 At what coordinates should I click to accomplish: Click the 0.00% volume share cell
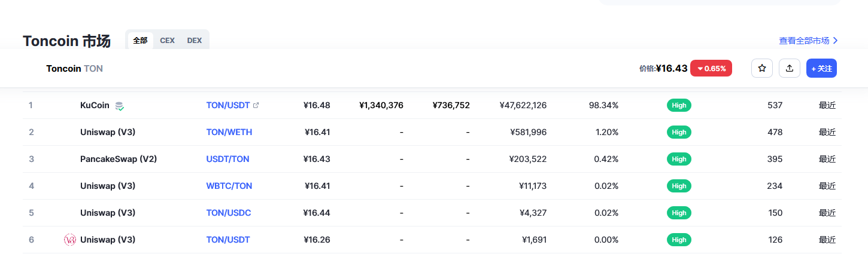pyautogui.click(x=606, y=240)
